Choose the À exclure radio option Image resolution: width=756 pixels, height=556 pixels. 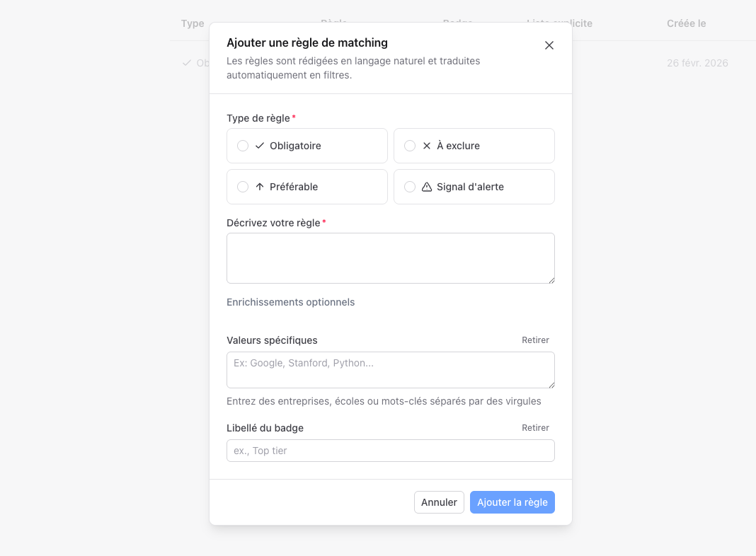(410, 146)
